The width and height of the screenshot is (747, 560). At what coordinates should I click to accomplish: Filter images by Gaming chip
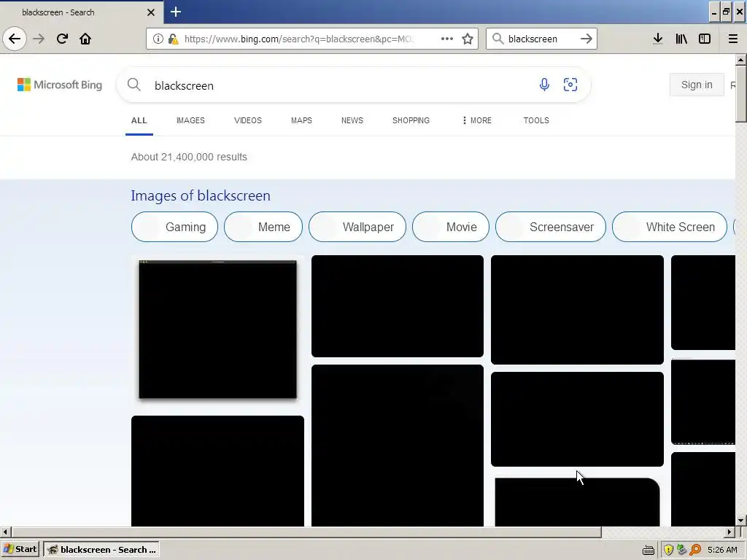coord(174,227)
